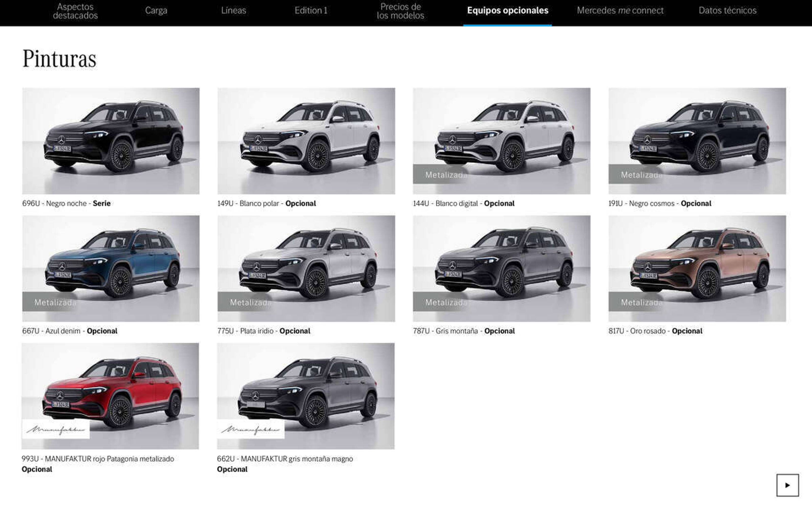
Task: Click the Metalizada badge on Blanco digital
Action: click(441, 174)
